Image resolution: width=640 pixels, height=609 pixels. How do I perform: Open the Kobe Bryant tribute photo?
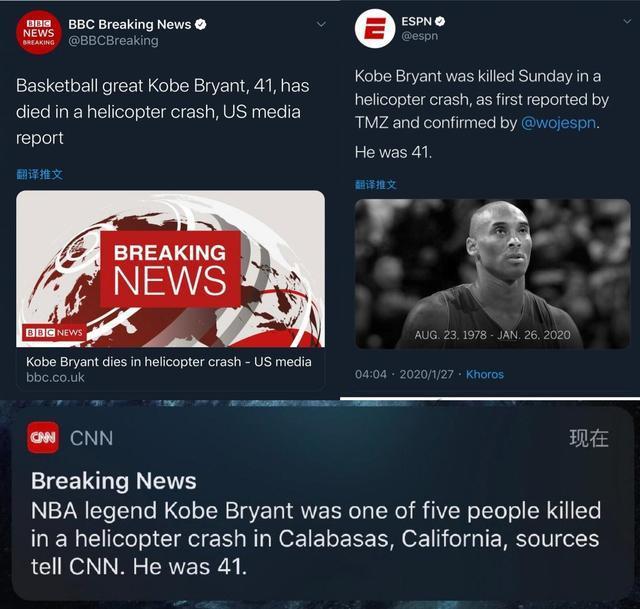(493, 274)
